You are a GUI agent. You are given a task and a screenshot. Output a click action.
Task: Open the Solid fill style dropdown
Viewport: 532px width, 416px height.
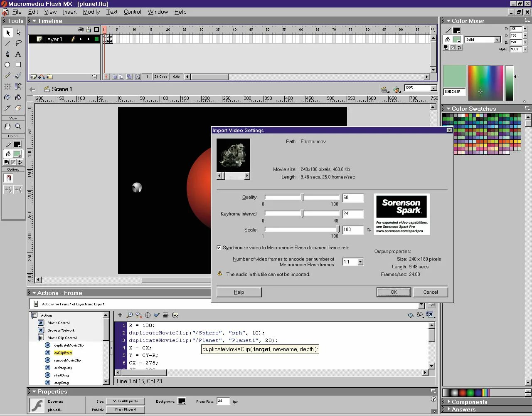[497, 40]
